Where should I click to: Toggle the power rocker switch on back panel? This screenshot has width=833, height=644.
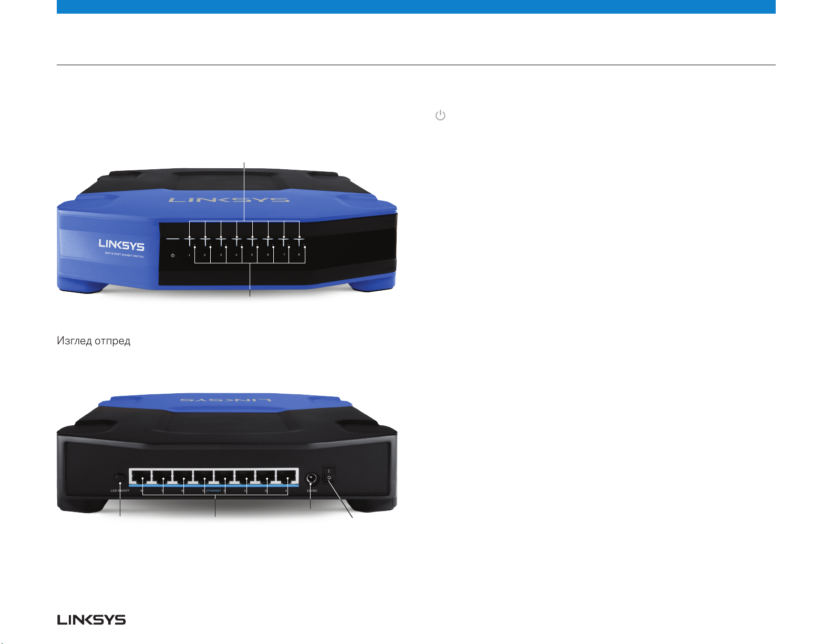[329, 475]
